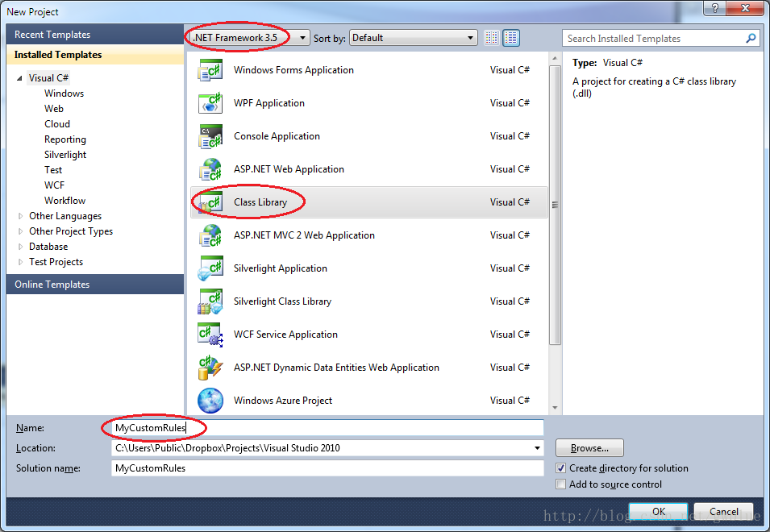Click the template list scroll down arrow
Screen dimensions: 770x532
tap(555, 408)
